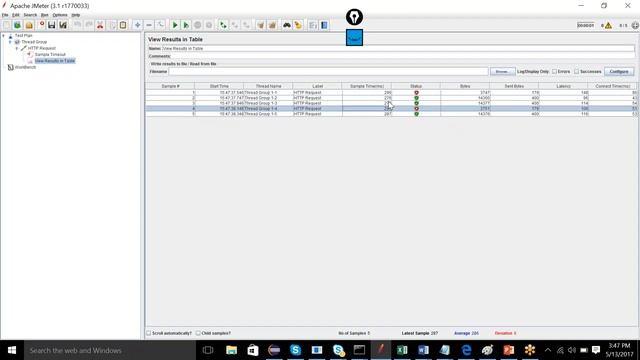Screen dimensions: 640x360
Task: Click the Close test plan icon
Action: click(41, 25)
